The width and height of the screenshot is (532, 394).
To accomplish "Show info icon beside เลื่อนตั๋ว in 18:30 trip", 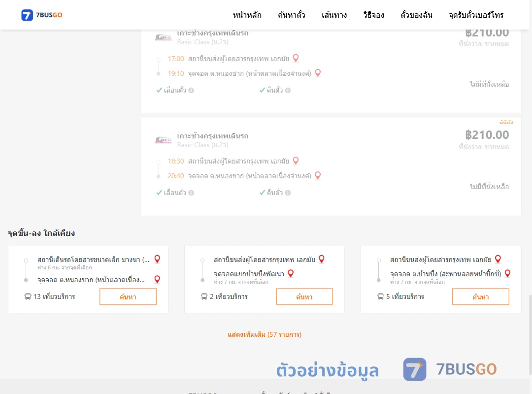I will coord(191,193).
